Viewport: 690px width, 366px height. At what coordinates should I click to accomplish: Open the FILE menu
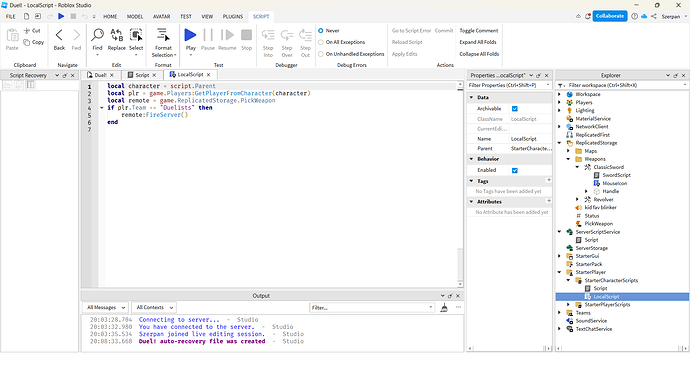click(x=11, y=16)
